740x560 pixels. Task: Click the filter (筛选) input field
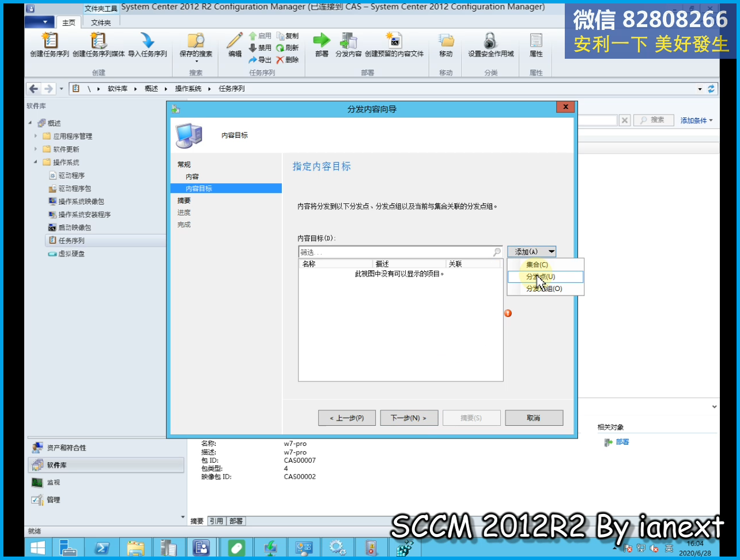[395, 252]
